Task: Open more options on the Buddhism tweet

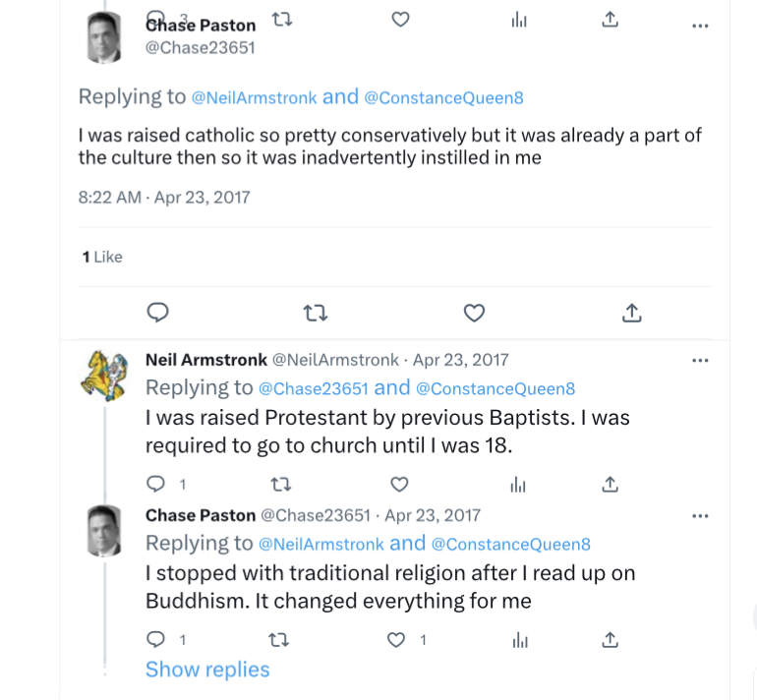Action: point(700,516)
